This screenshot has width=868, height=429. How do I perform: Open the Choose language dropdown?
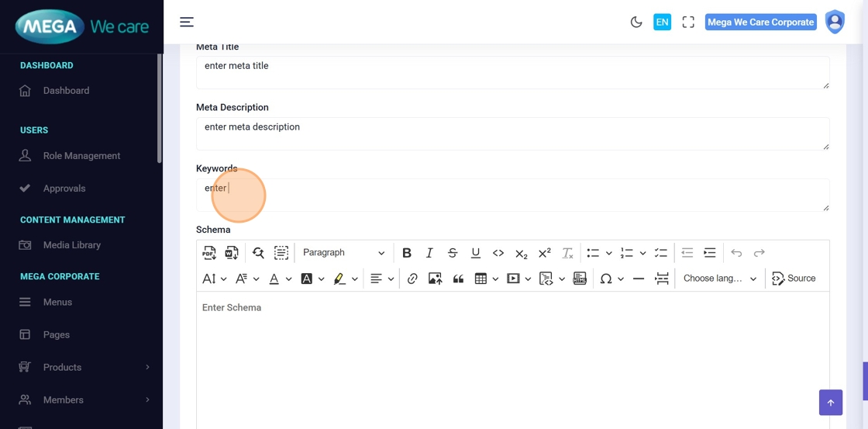pyautogui.click(x=719, y=279)
